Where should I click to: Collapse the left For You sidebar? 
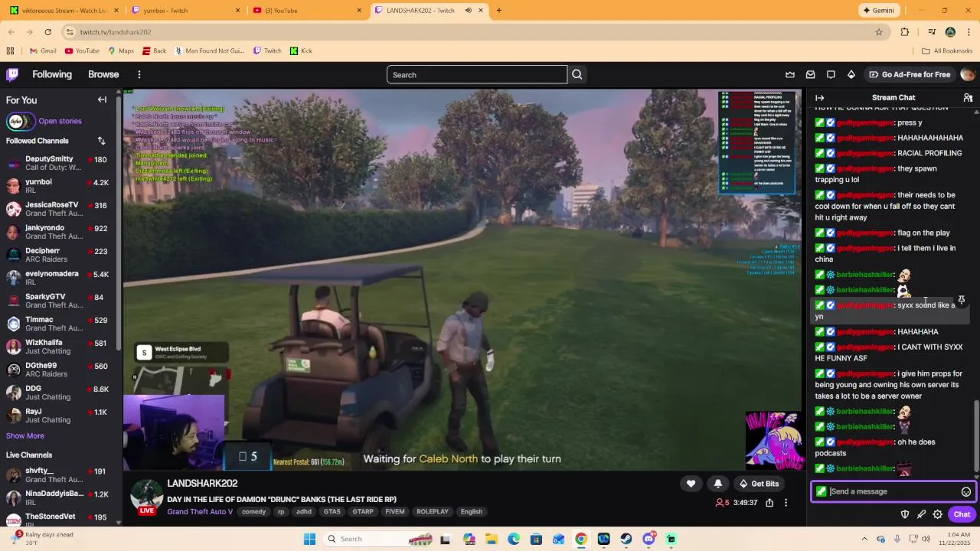pyautogui.click(x=102, y=99)
